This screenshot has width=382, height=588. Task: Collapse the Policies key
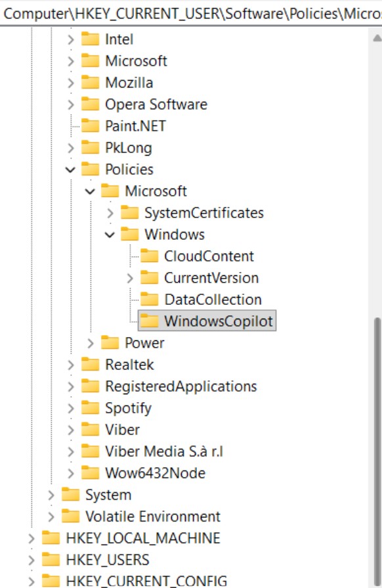point(70,170)
